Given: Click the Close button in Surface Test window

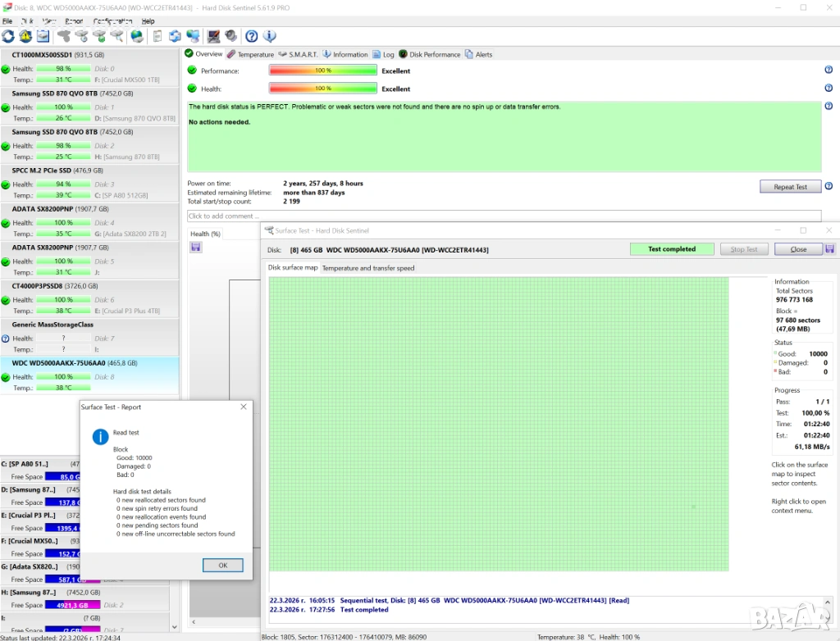Looking at the screenshot, I should pyautogui.click(x=797, y=249).
